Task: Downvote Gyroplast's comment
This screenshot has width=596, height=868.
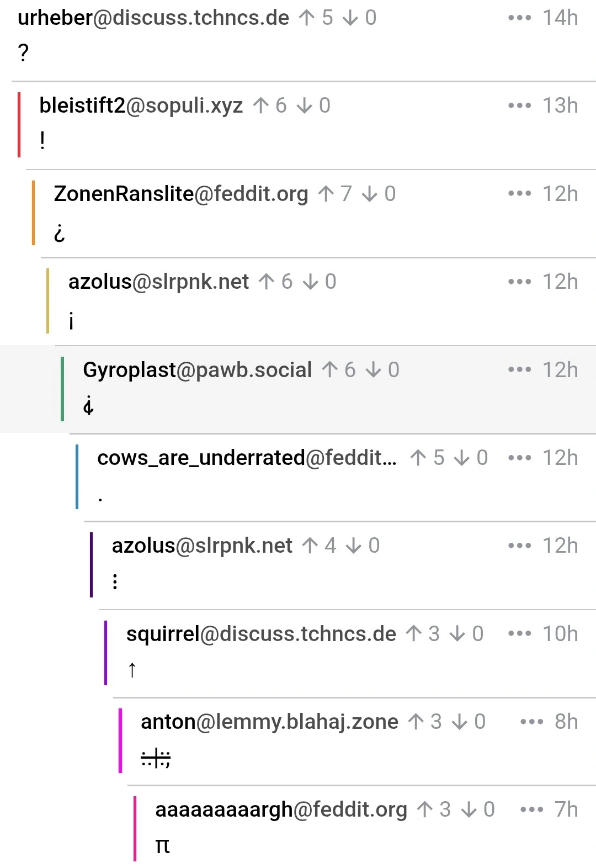Action: coord(374,370)
